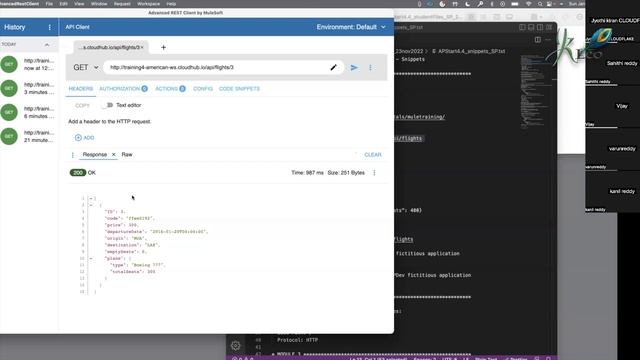
Task: Collapse the JSON array at line 1
Action: click(91, 198)
